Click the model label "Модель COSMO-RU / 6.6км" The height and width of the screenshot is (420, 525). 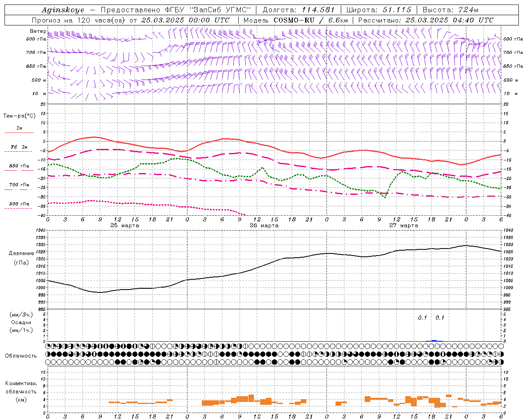[296, 20]
